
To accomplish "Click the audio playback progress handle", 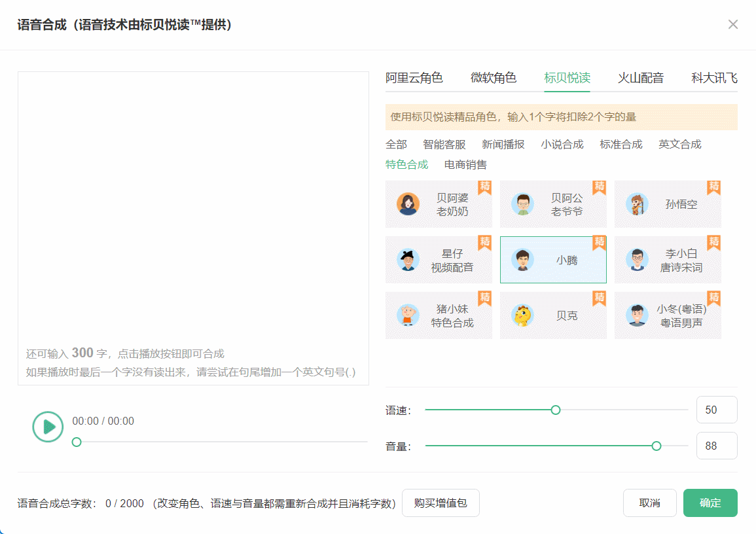I will [77, 442].
